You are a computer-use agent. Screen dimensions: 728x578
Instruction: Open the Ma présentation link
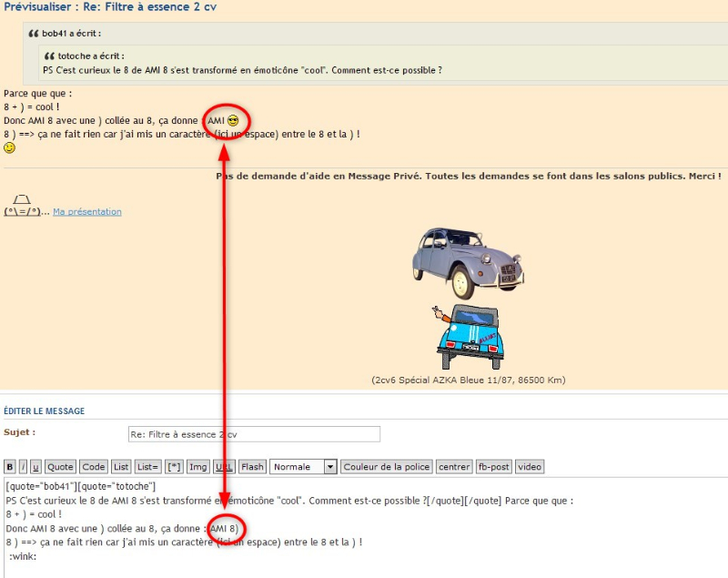coord(86,212)
